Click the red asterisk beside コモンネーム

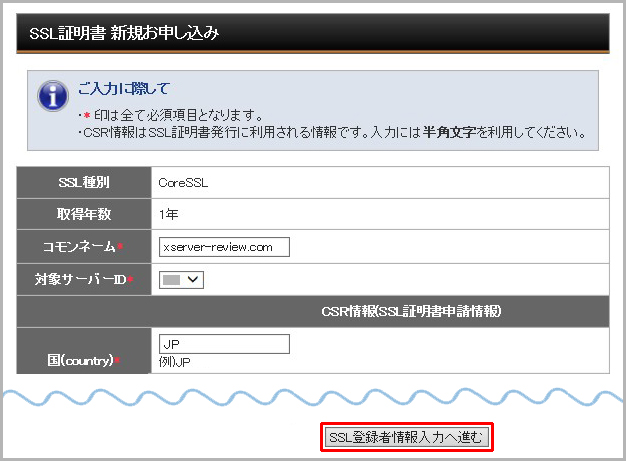(x=120, y=247)
